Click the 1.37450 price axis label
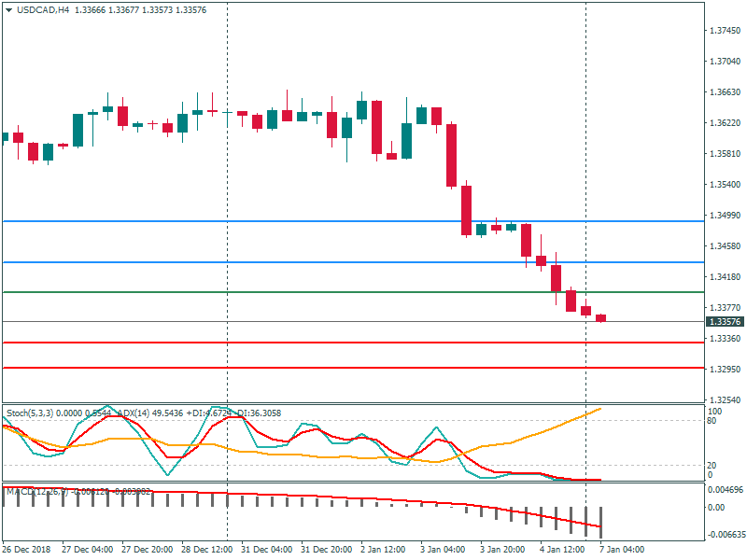747x560 pixels. coord(726,31)
